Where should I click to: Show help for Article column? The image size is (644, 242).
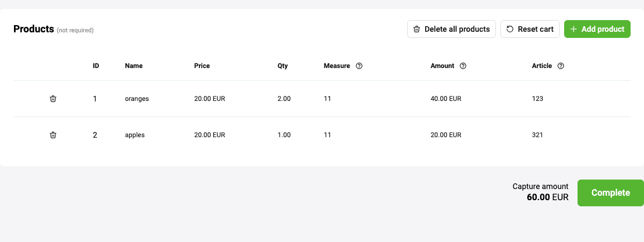(x=561, y=66)
